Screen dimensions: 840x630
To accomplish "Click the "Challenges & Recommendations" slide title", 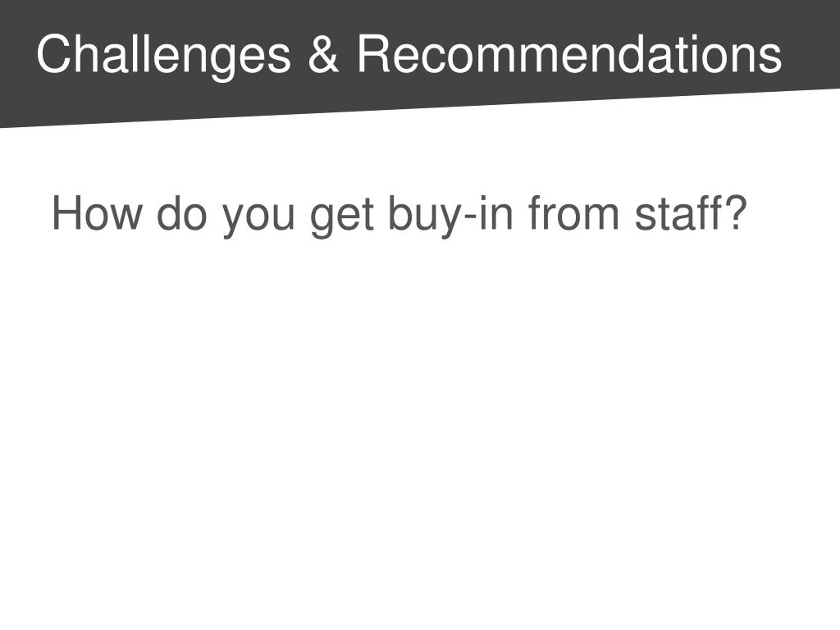I will pos(409,54).
